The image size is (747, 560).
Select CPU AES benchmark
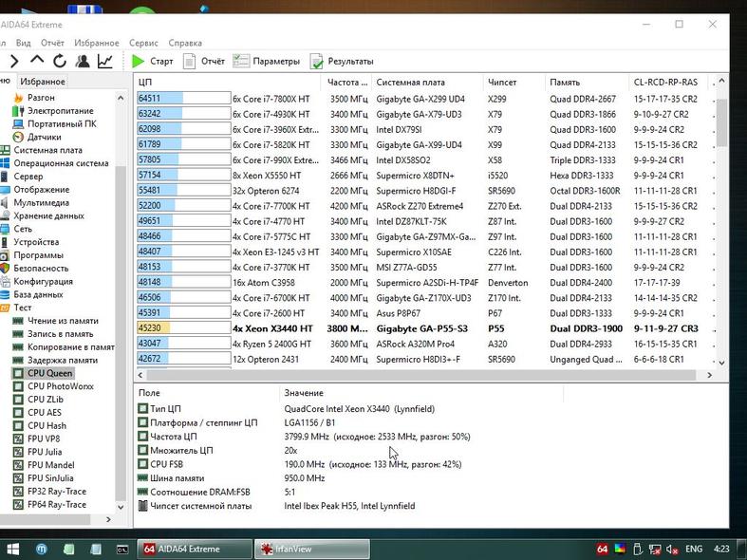click(x=45, y=412)
